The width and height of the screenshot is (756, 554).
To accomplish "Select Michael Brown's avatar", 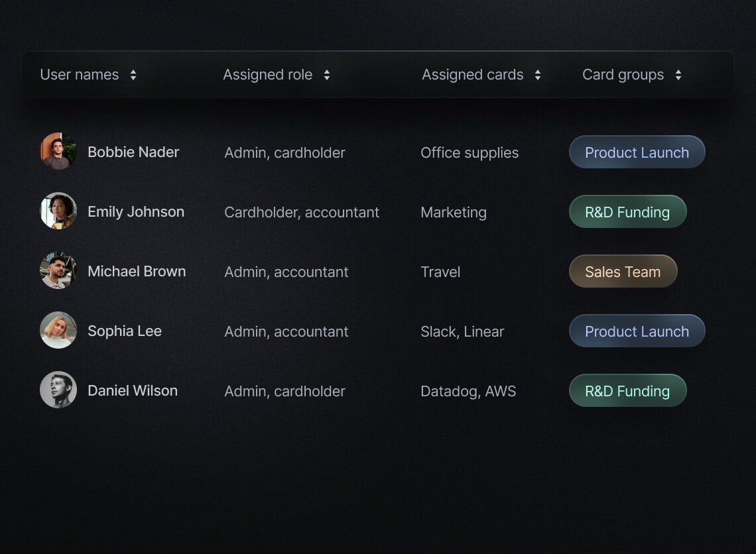I will pos(58,270).
